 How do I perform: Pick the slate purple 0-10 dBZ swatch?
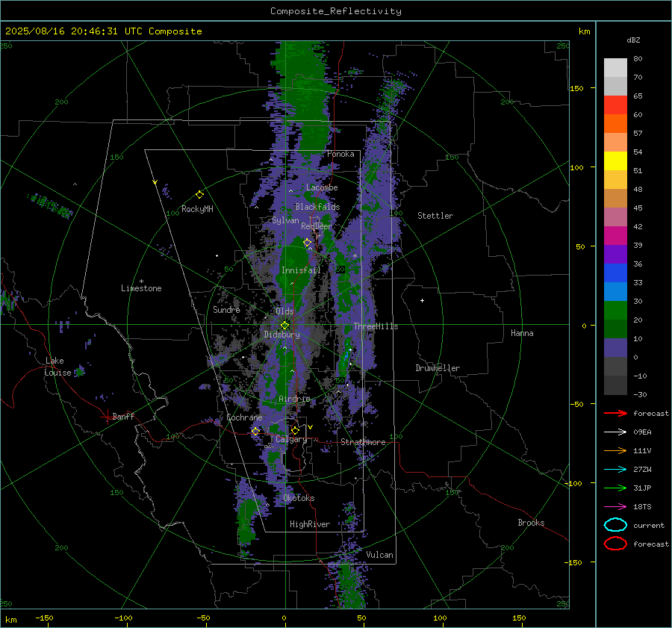615,348
